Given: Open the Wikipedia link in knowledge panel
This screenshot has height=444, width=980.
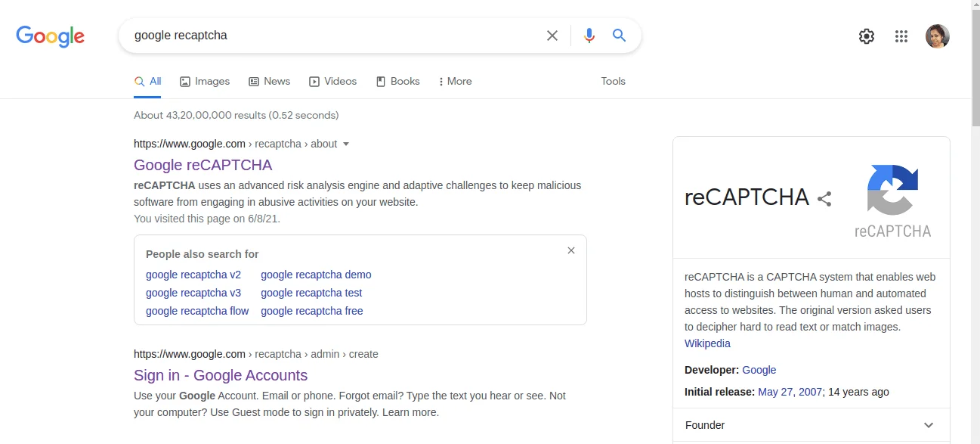Looking at the screenshot, I should [707, 343].
